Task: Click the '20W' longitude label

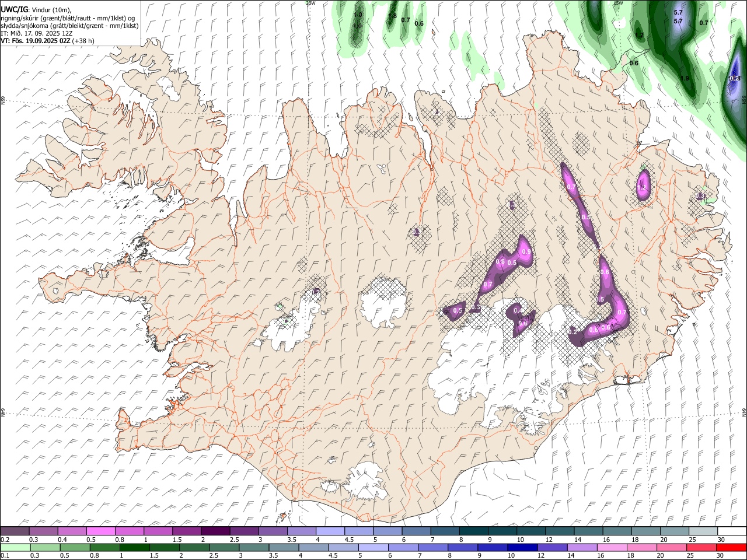Action: click(310, 3)
